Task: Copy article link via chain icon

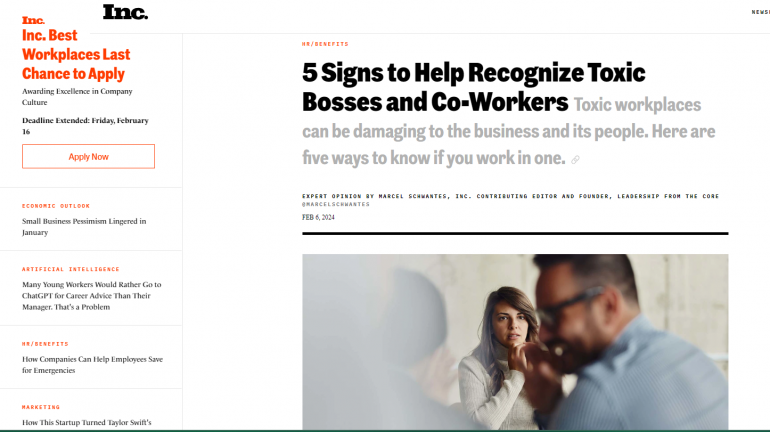Action: coord(575,160)
